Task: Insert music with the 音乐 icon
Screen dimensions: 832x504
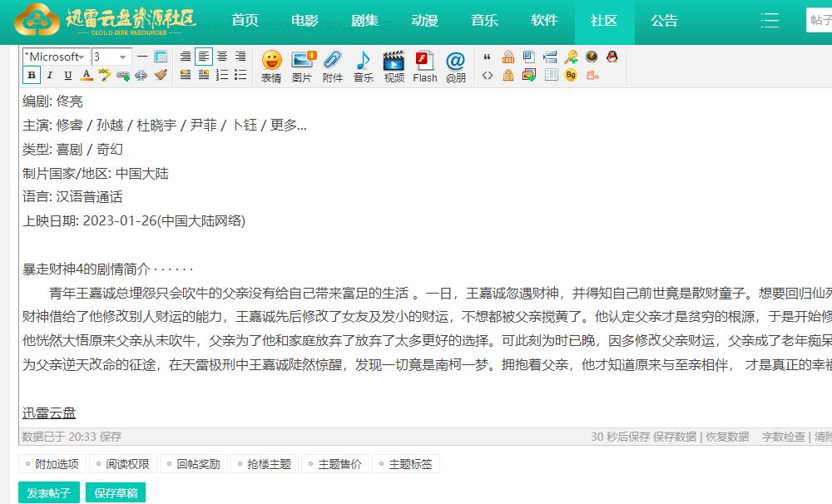Action: tap(363, 66)
